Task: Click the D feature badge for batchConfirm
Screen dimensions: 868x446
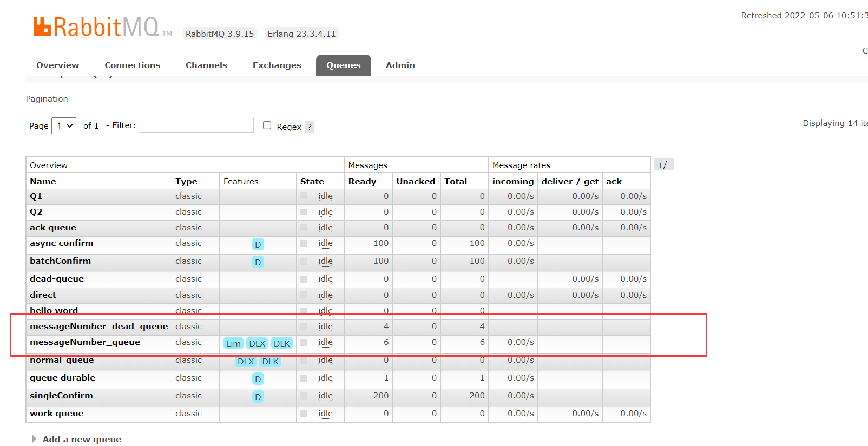Action: (x=258, y=262)
